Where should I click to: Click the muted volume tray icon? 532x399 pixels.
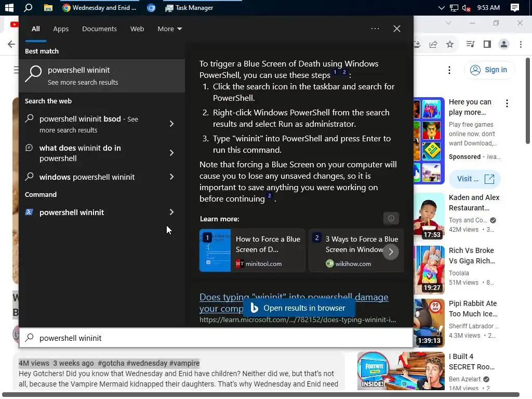[466, 7]
